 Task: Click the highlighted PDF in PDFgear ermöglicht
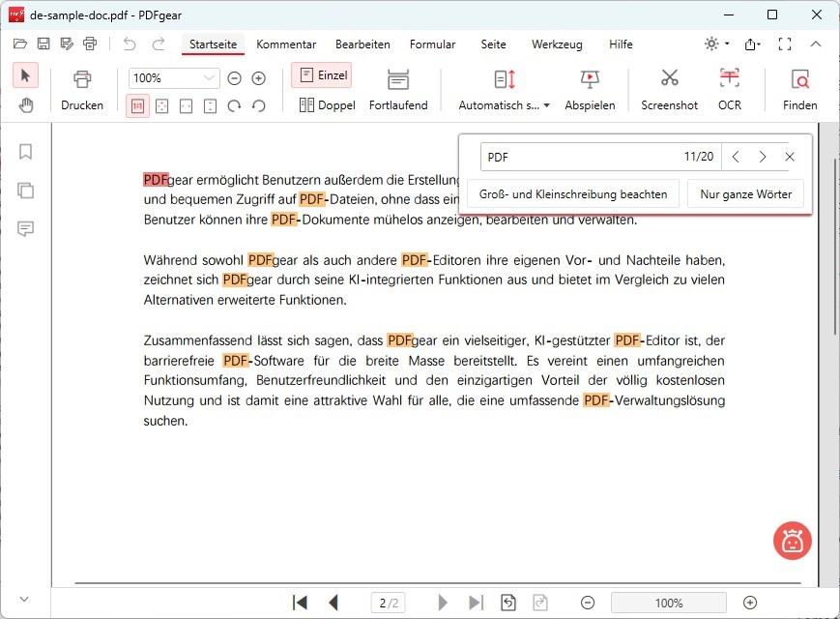coord(156,180)
